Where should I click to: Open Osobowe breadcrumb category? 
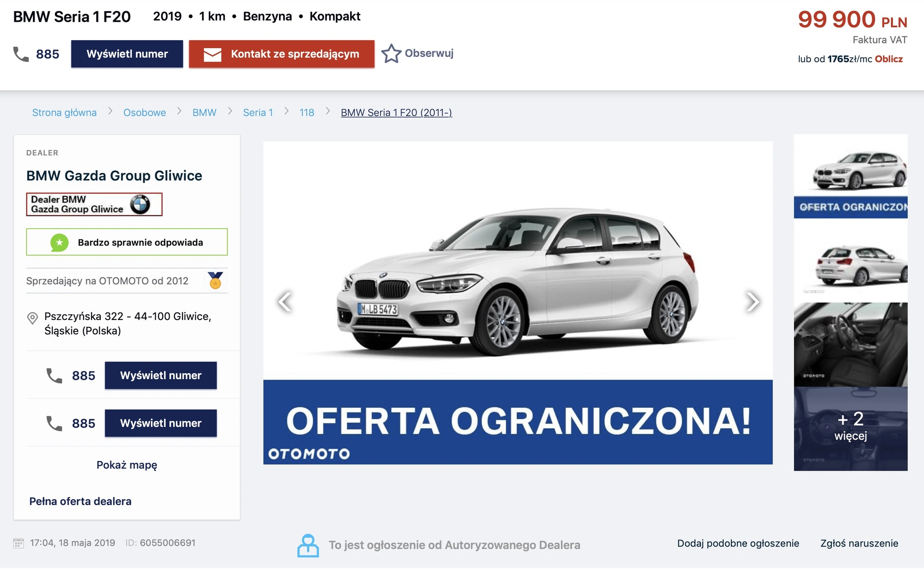[145, 112]
